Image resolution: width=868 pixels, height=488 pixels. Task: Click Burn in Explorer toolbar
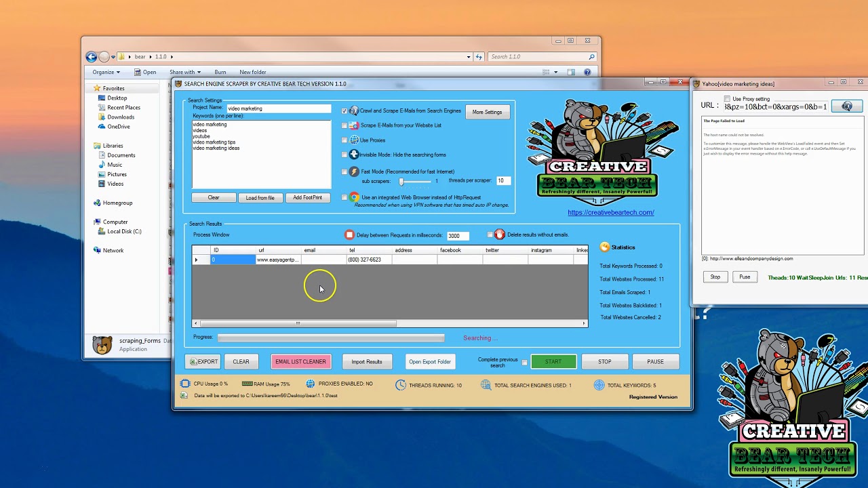220,72
